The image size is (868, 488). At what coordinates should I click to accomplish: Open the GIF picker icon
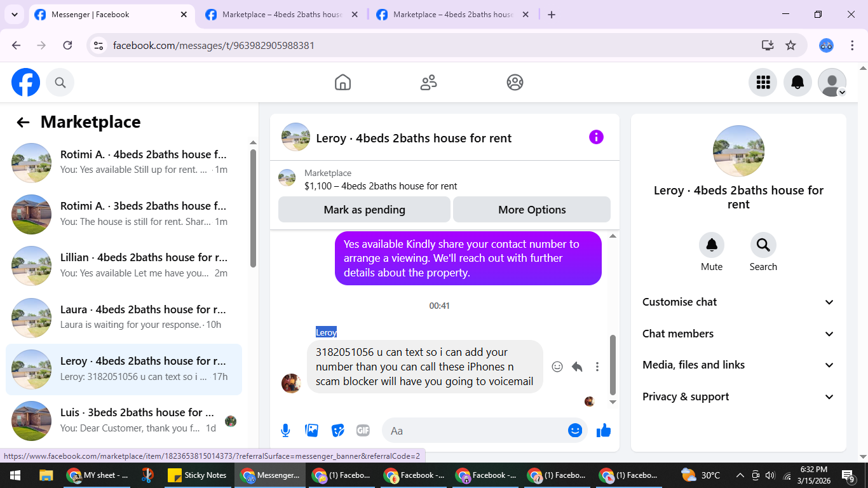pyautogui.click(x=363, y=431)
